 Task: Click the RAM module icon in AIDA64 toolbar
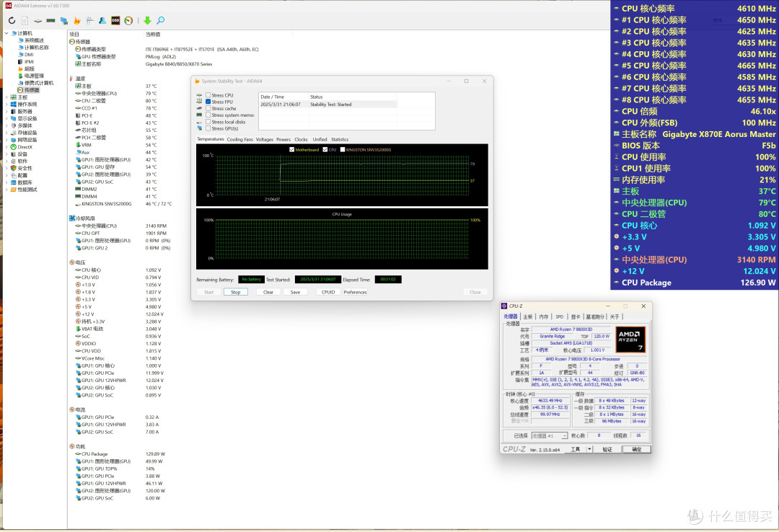(x=50, y=20)
